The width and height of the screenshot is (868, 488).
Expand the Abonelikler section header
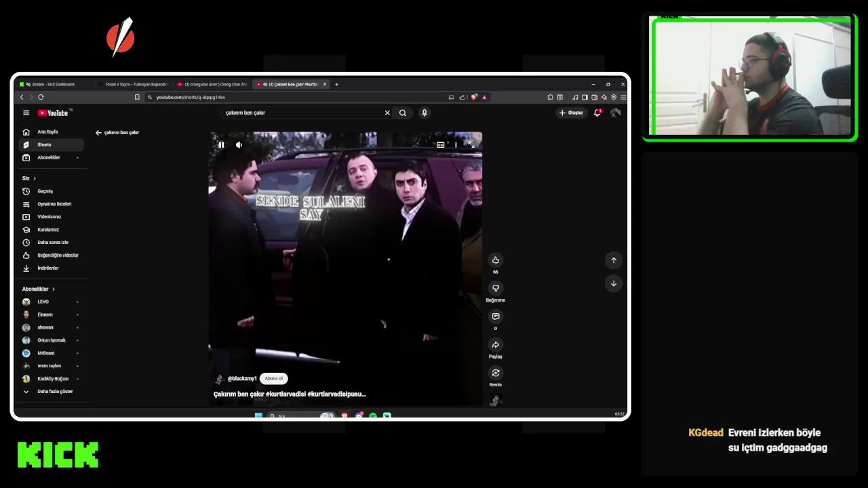(x=39, y=289)
